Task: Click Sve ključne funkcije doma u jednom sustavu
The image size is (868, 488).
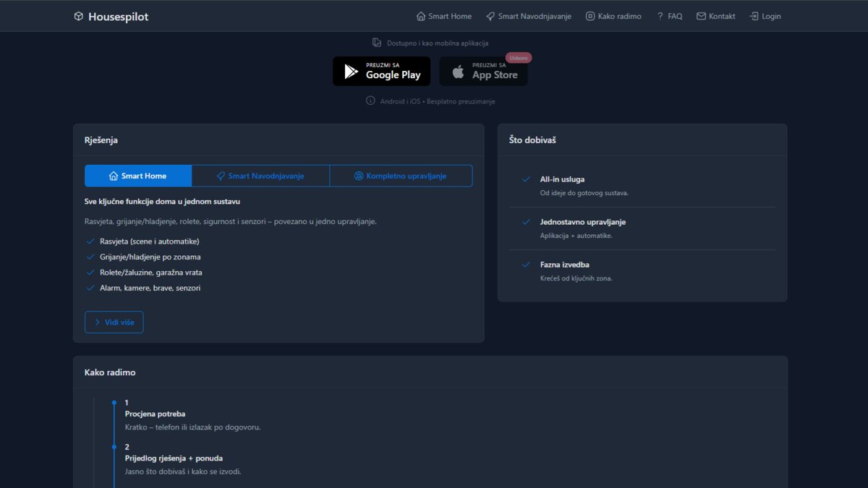Action: click(163, 202)
